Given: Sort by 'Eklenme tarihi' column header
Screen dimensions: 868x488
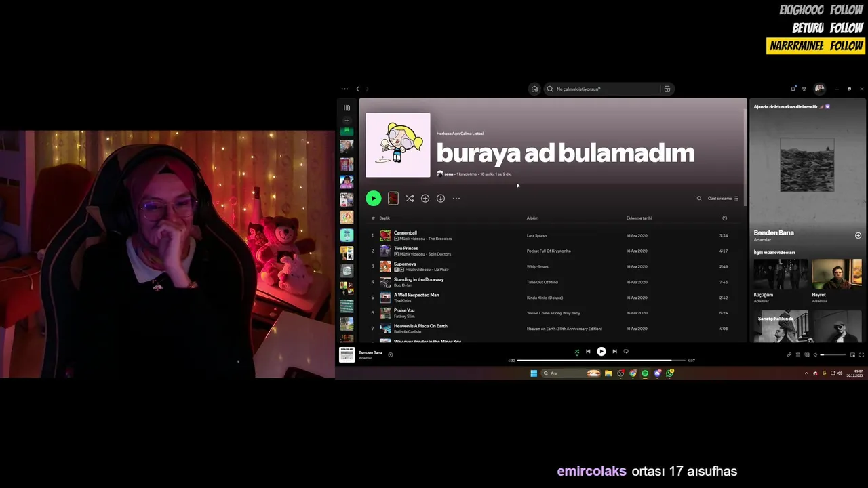Looking at the screenshot, I should 639,218.
